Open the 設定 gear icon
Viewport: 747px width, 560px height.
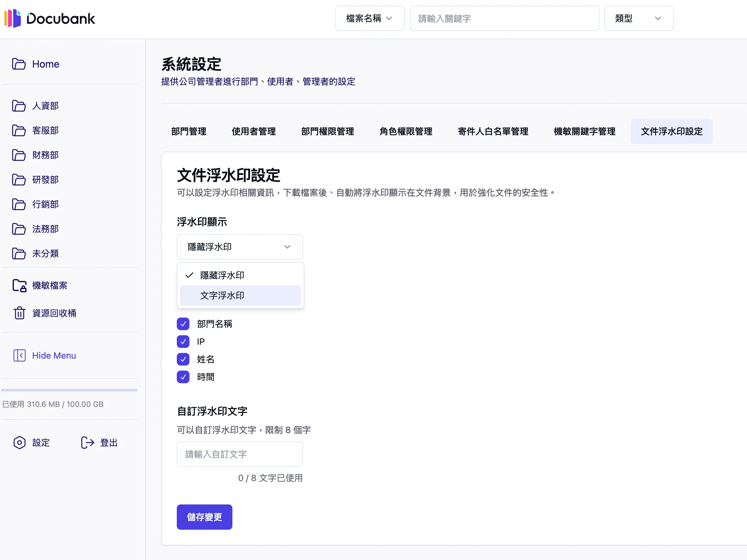pyautogui.click(x=19, y=443)
